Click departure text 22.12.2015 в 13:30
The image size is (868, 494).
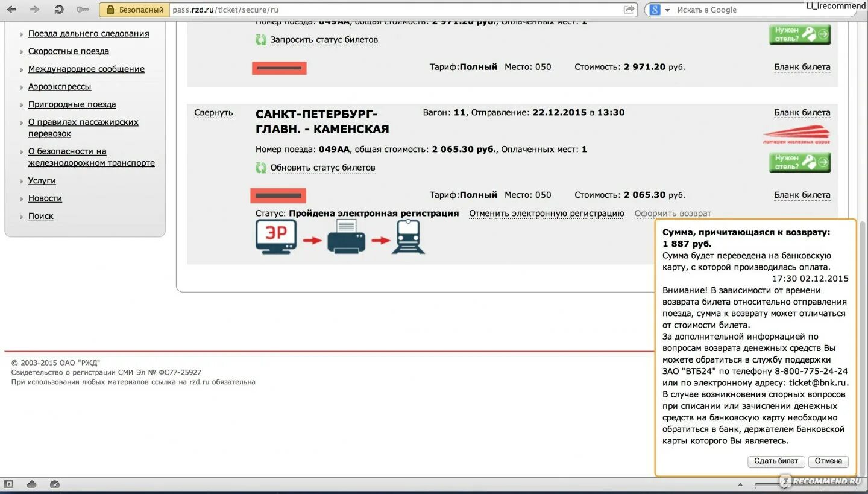(x=579, y=112)
